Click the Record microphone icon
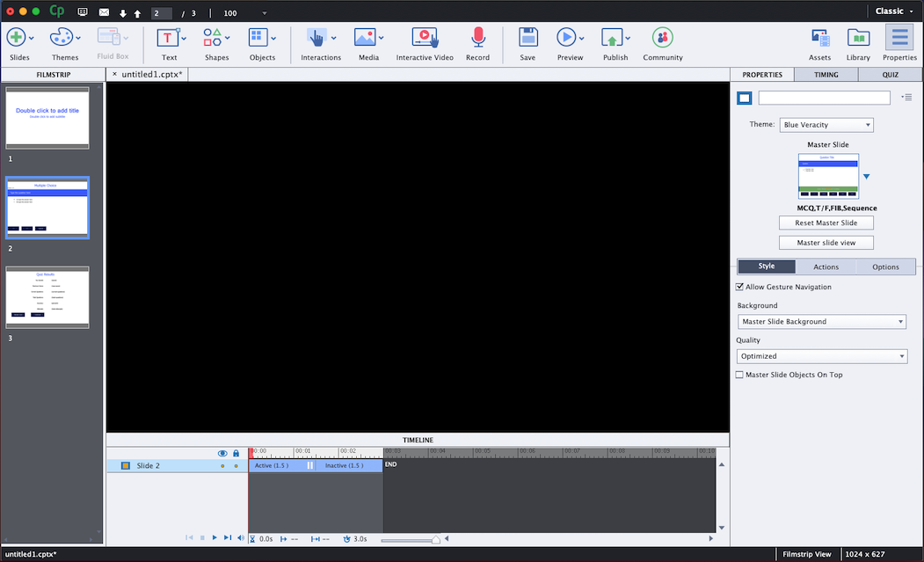Screen dimensions: 924x562 click(477, 38)
